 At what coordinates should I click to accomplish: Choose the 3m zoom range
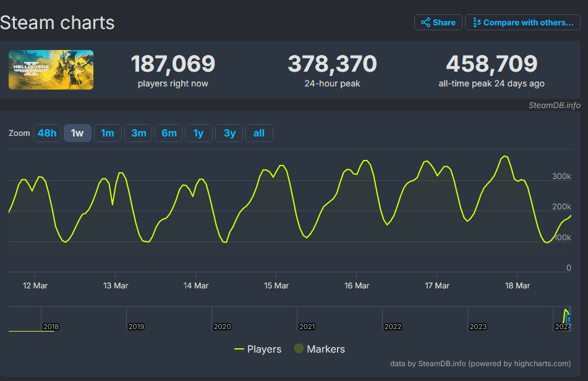138,133
